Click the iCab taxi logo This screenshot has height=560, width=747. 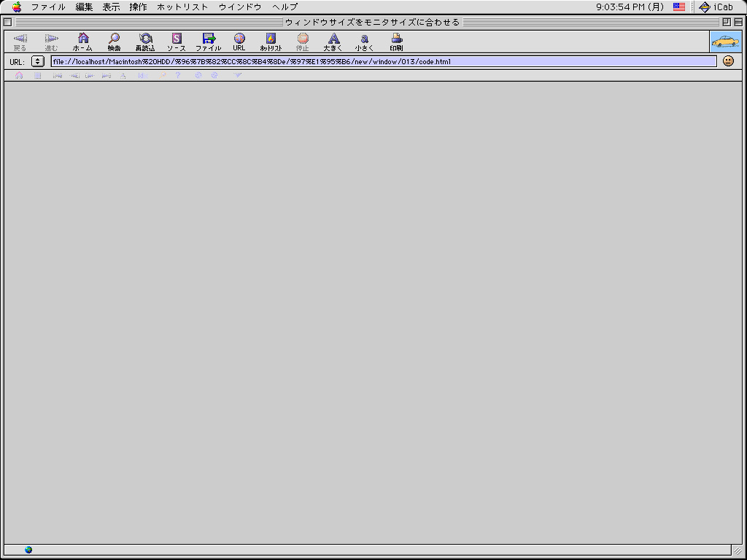(726, 42)
